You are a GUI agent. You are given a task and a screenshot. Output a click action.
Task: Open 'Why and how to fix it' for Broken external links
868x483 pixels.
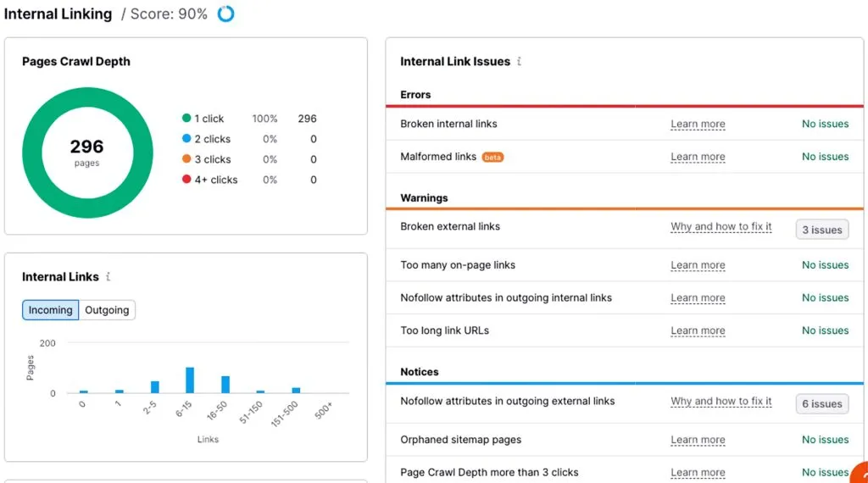point(721,227)
